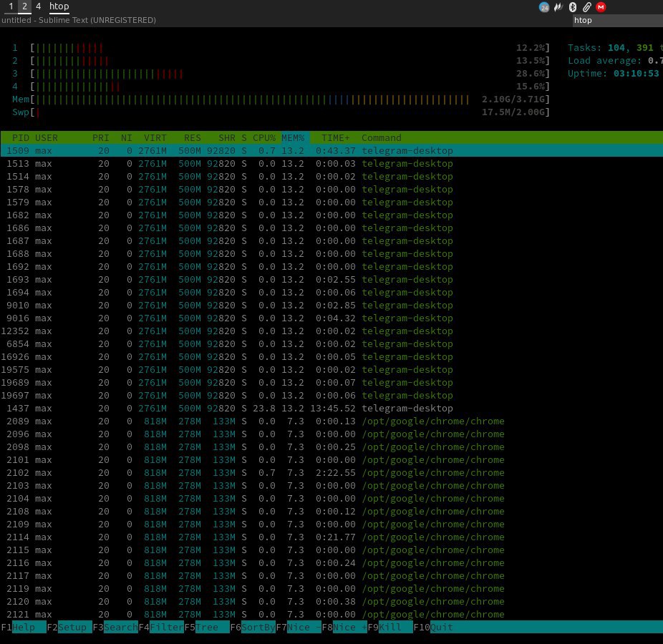The width and height of the screenshot is (663, 644).
Task: Click the CPU 3 usage meter bar
Action: [290, 74]
